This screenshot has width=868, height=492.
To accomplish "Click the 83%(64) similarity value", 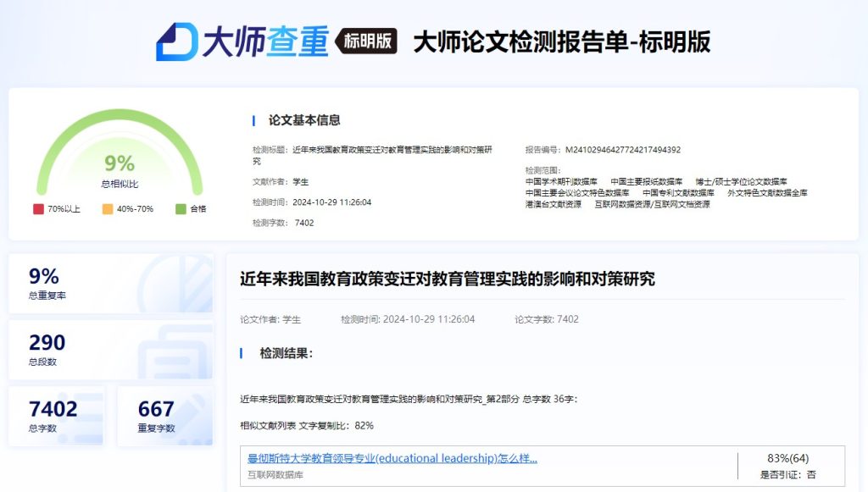I will point(787,458).
